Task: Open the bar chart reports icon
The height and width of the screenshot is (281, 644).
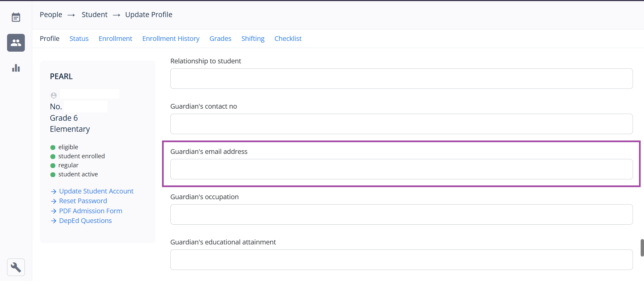Action: (16, 68)
